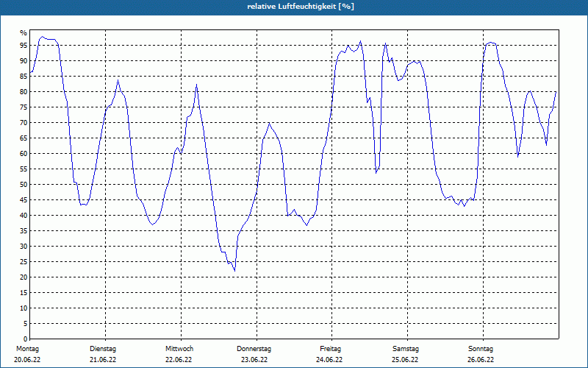Viewport: 588px width, 368px height.
Task: Select the 'Dienstag' day label
Action: coord(103,349)
